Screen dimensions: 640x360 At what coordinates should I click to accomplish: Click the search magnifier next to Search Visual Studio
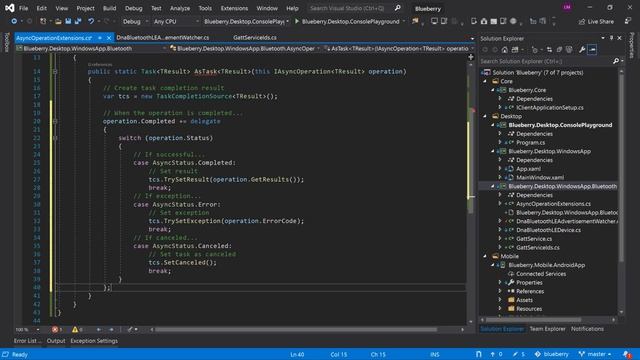point(398,8)
